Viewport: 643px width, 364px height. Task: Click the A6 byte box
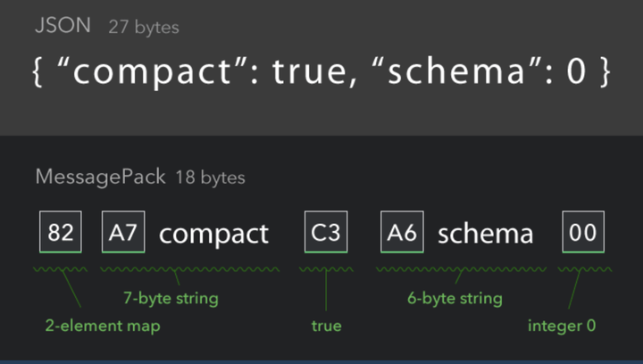pyautogui.click(x=402, y=234)
